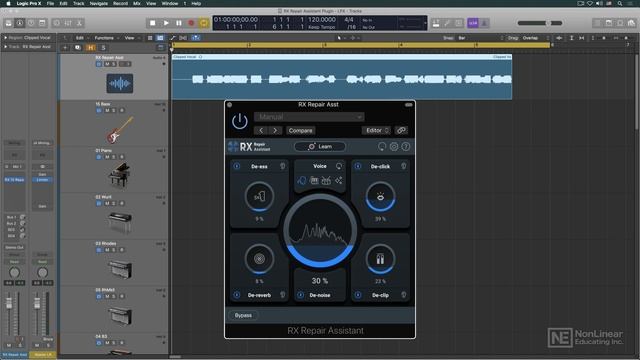
Task: Open RX Repair Assistant help icon
Action: 406,147
